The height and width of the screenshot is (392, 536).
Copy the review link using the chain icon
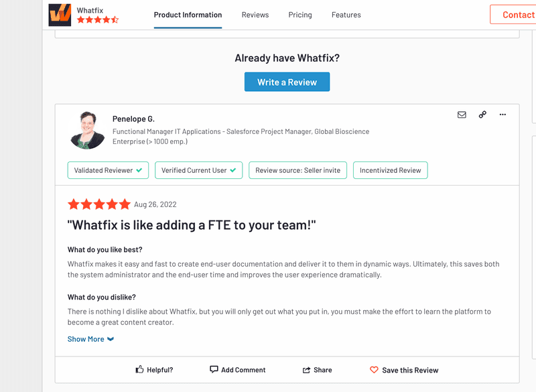pyautogui.click(x=482, y=115)
